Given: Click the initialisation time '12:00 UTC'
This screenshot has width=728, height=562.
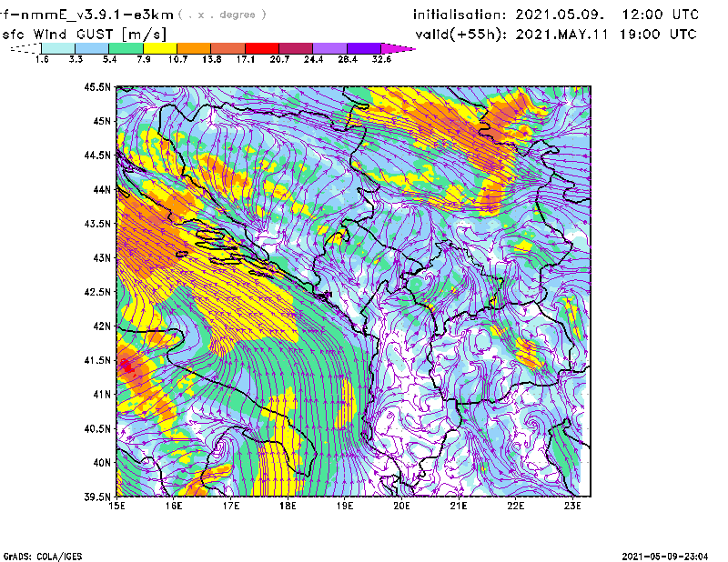Looking at the screenshot, I should (661, 15).
